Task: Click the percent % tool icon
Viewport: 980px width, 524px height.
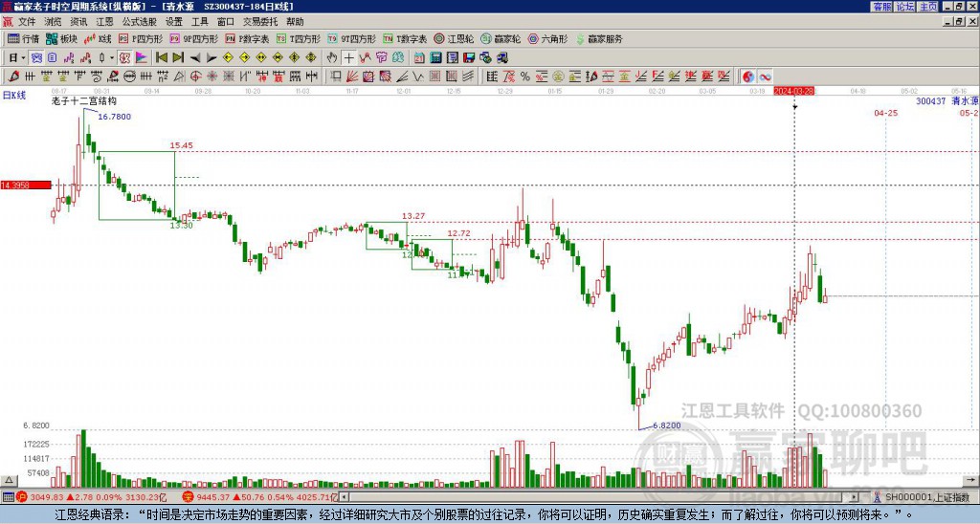Action: (x=525, y=76)
